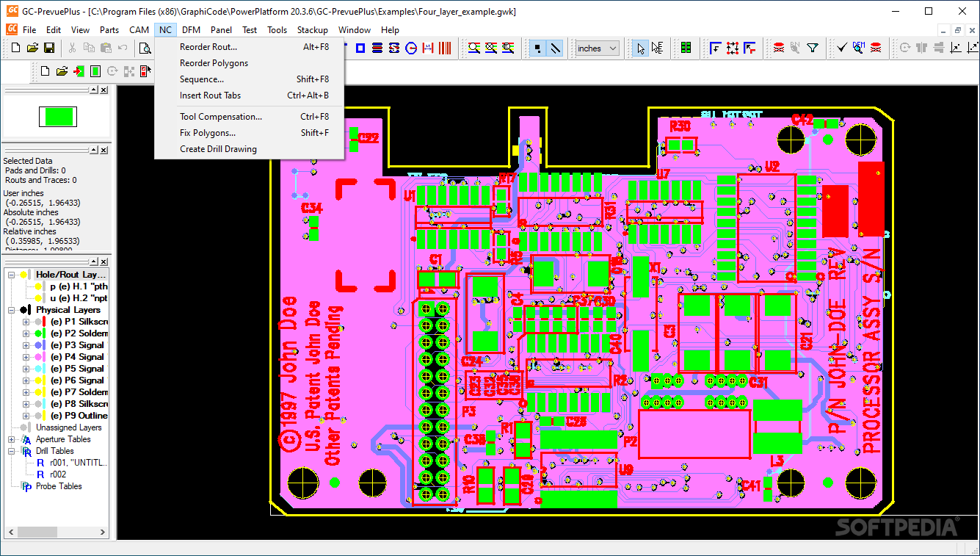Select Fix Polygons... menu entry
980x556 pixels.
(250, 133)
